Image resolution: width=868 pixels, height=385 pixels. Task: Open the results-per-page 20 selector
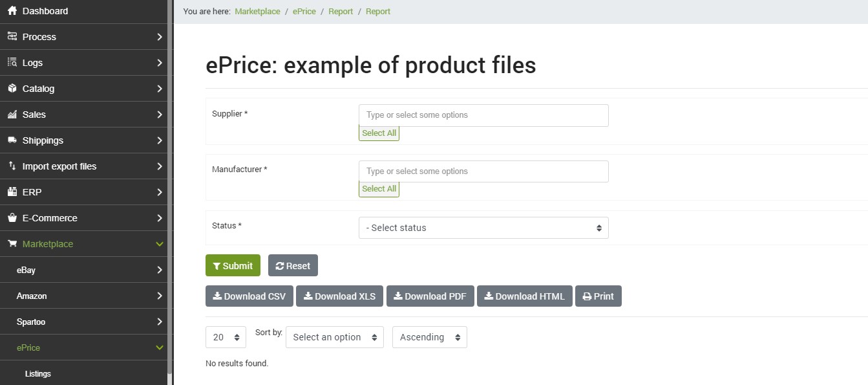click(226, 337)
